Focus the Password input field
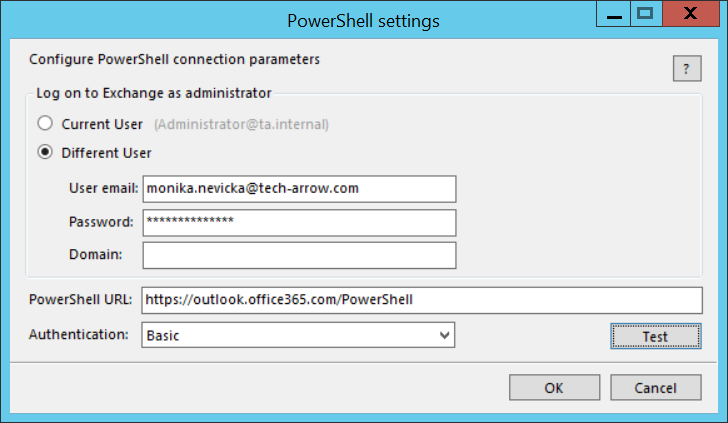The width and height of the screenshot is (728, 423). click(x=299, y=222)
